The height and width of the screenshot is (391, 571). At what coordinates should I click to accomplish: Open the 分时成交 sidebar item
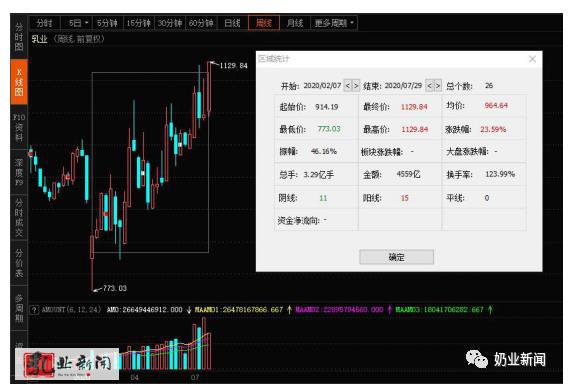(x=19, y=217)
